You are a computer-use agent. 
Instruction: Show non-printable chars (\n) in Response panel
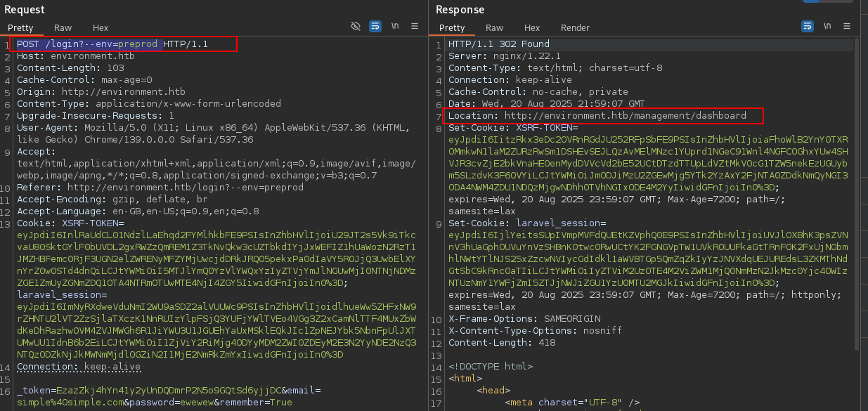click(x=827, y=26)
